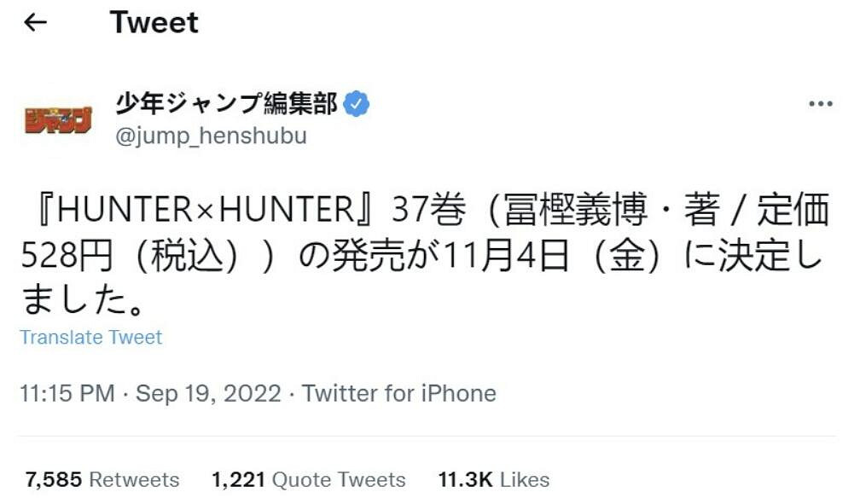860x504 pixels.
Task: Click the 11:15 PM timestamp
Action: point(67,393)
